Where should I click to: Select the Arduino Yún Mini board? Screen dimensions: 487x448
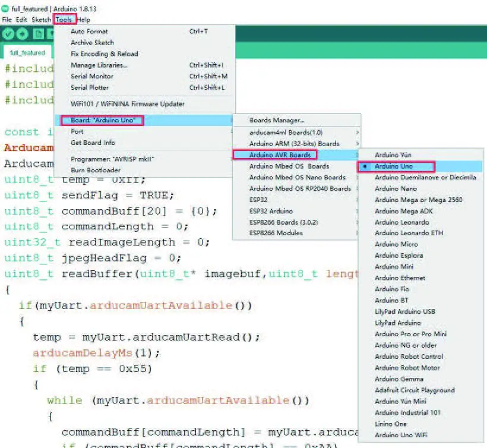(x=420, y=402)
